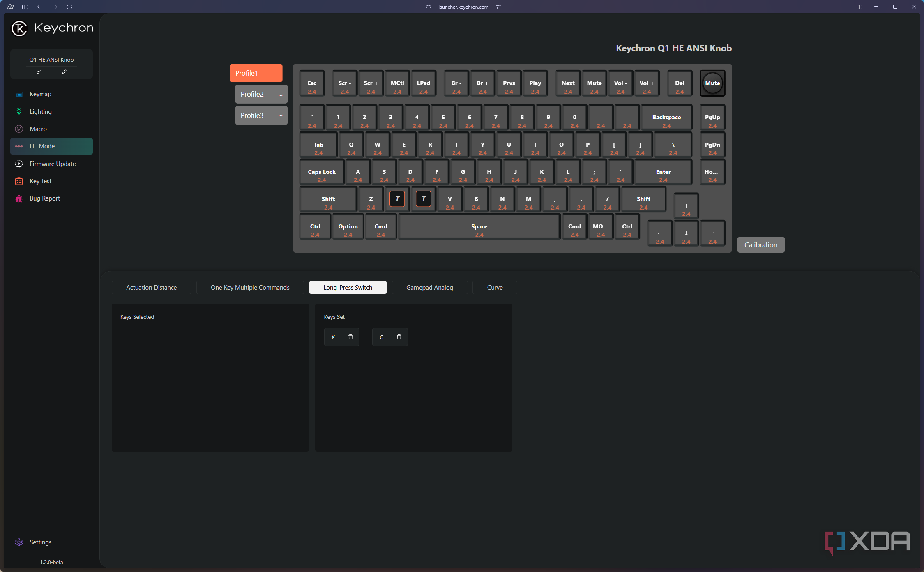Open HE Mode in the sidebar

coord(51,146)
